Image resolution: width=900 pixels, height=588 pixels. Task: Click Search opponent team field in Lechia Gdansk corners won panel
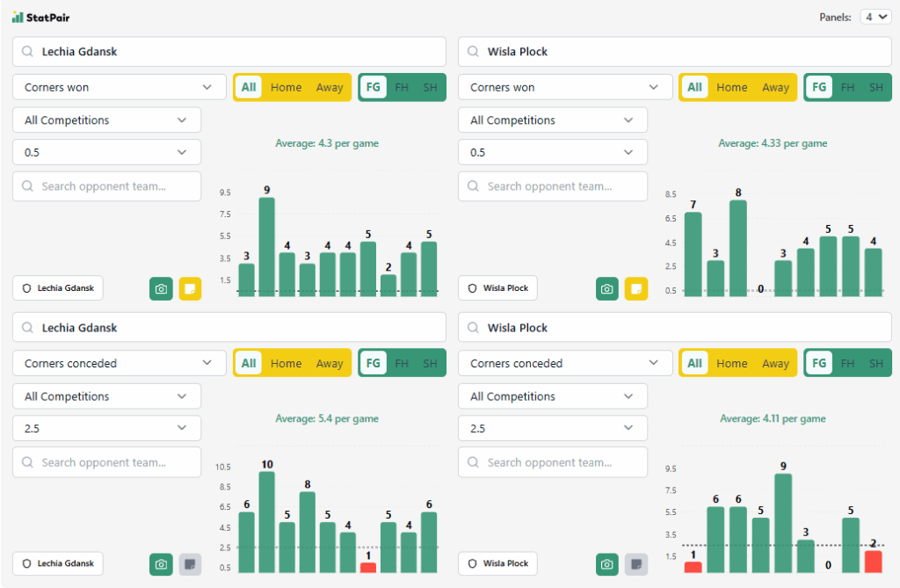coord(106,186)
